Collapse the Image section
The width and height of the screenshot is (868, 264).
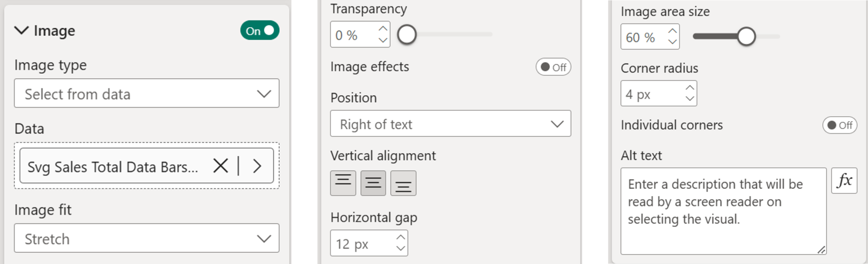click(21, 30)
